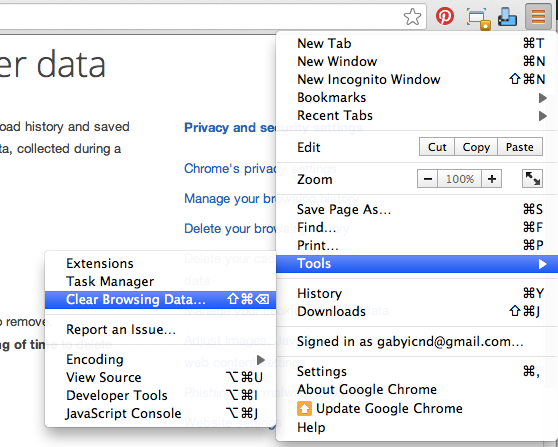
Task: Toggle fullscreen mode icon next to zoom
Action: click(532, 178)
